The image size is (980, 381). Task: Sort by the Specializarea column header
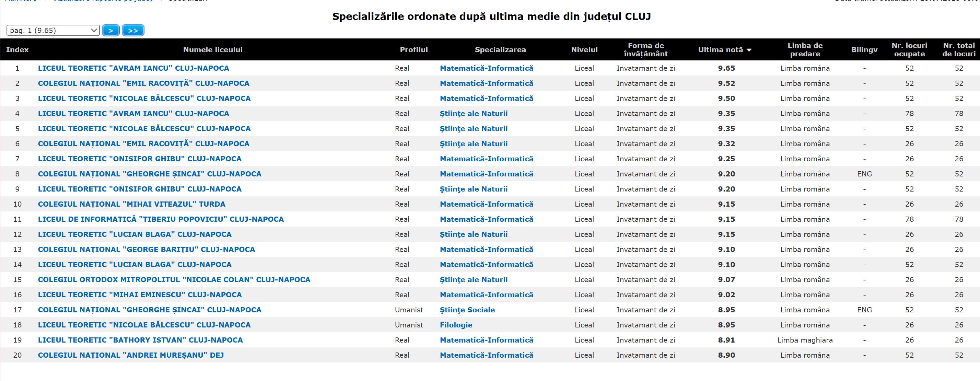pos(500,49)
